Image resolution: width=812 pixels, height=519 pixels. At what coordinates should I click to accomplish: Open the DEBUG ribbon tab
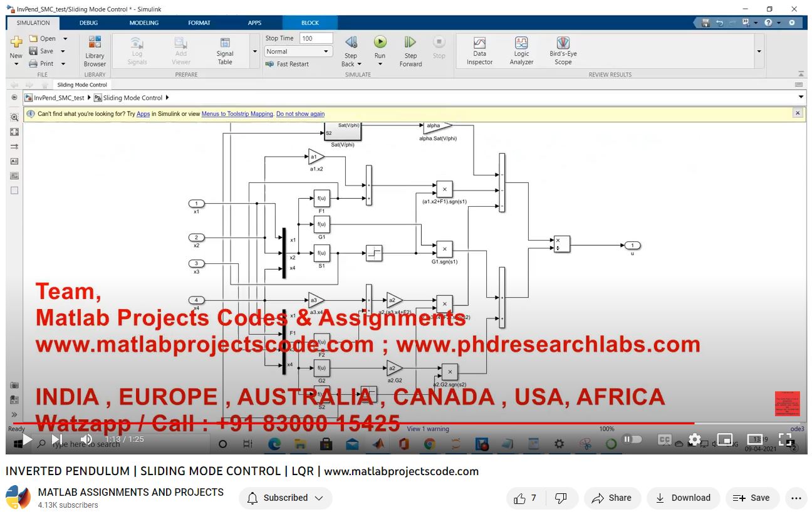pos(88,23)
